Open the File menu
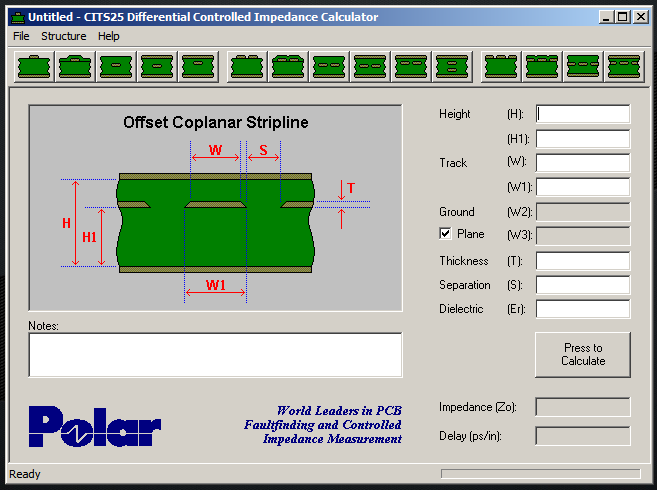The image size is (658, 490). pyautogui.click(x=21, y=36)
